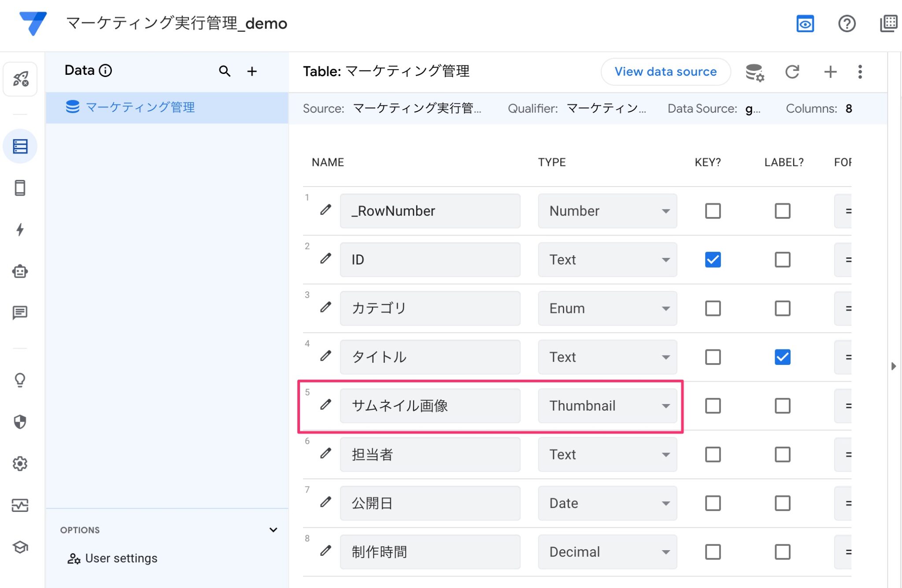Enable LABEL for the サムネイル画像 column
The image size is (902, 588).
click(x=782, y=405)
